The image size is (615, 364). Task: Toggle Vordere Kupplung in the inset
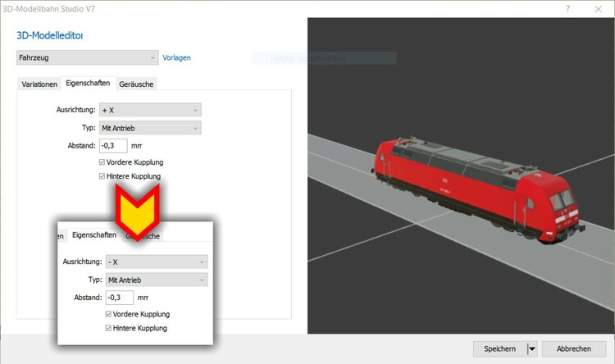[x=108, y=314]
